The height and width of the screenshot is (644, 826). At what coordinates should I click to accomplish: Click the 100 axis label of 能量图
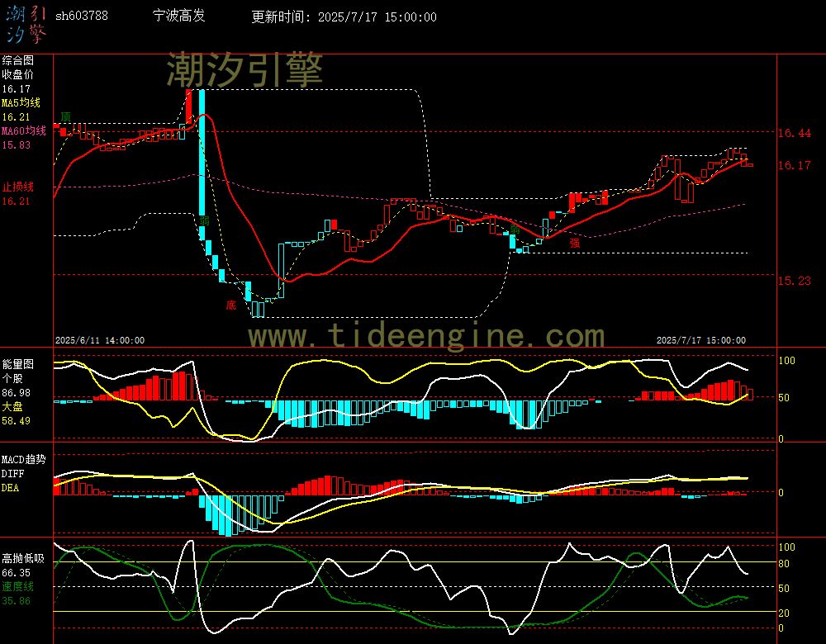point(786,361)
